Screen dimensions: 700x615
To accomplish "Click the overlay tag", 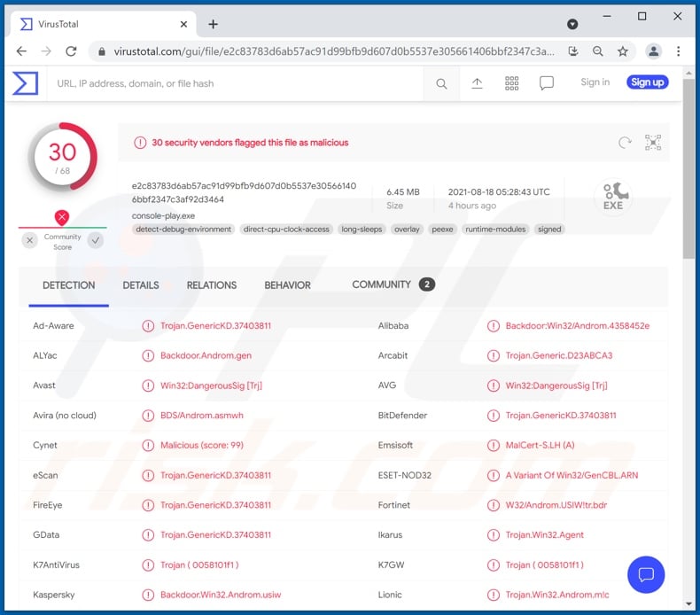I will click(x=407, y=230).
